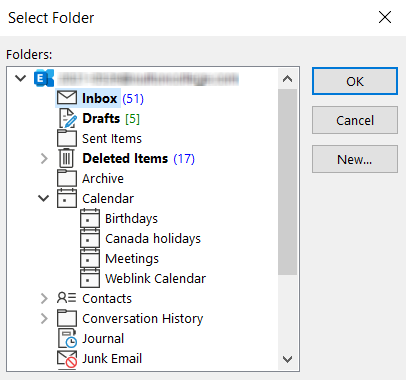Click the Journal clock icon
Image resolution: width=406 pixels, height=380 pixels.
click(68, 338)
